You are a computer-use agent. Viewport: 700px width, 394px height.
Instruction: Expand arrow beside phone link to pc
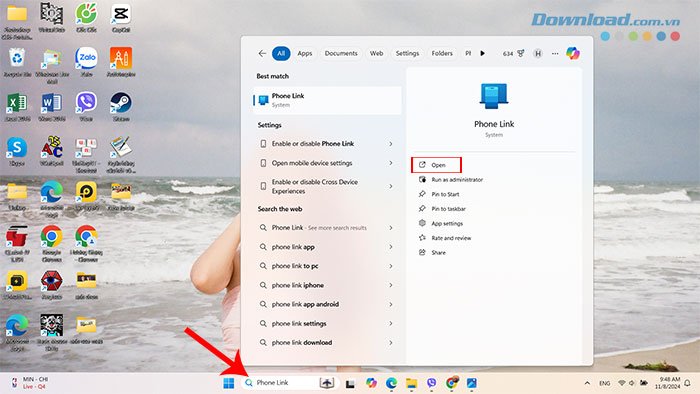click(391, 266)
